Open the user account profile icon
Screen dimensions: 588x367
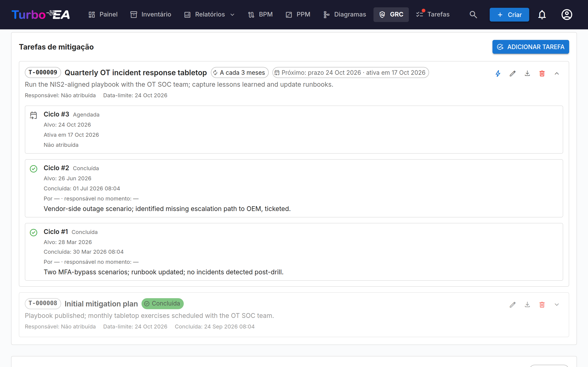567,14
